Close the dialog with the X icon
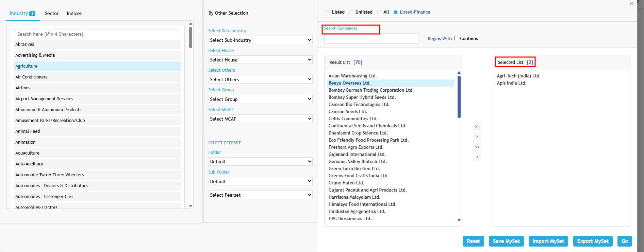 tap(631, 4)
